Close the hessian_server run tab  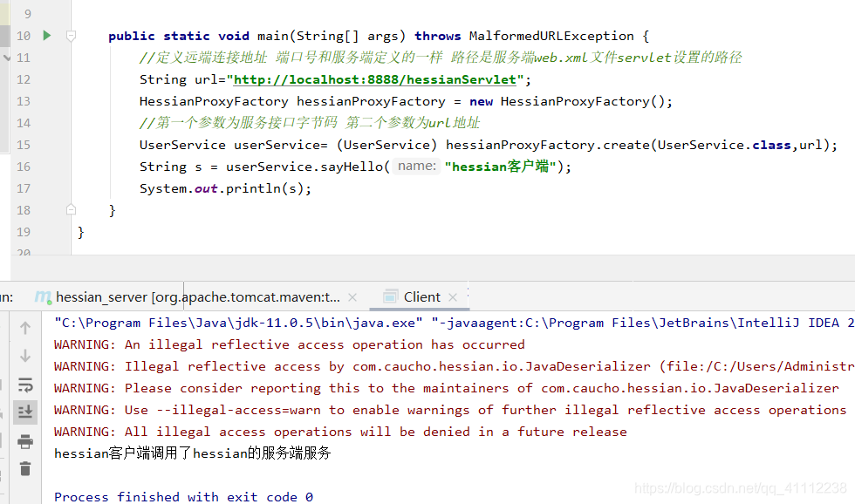(x=352, y=297)
